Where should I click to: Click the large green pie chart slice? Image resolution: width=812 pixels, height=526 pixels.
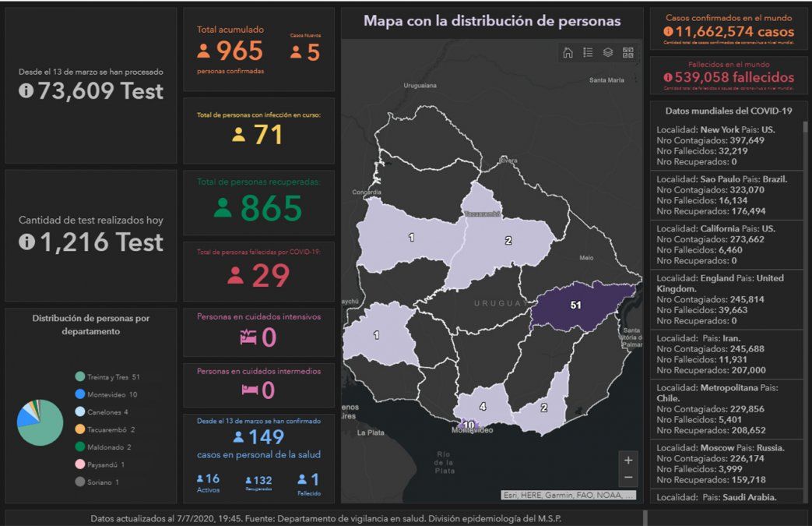coord(44,429)
